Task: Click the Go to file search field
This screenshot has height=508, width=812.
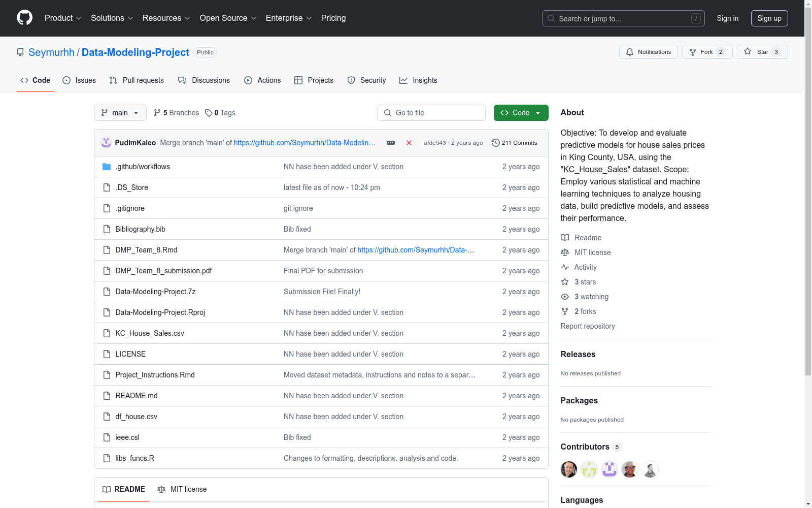Action: click(431, 113)
